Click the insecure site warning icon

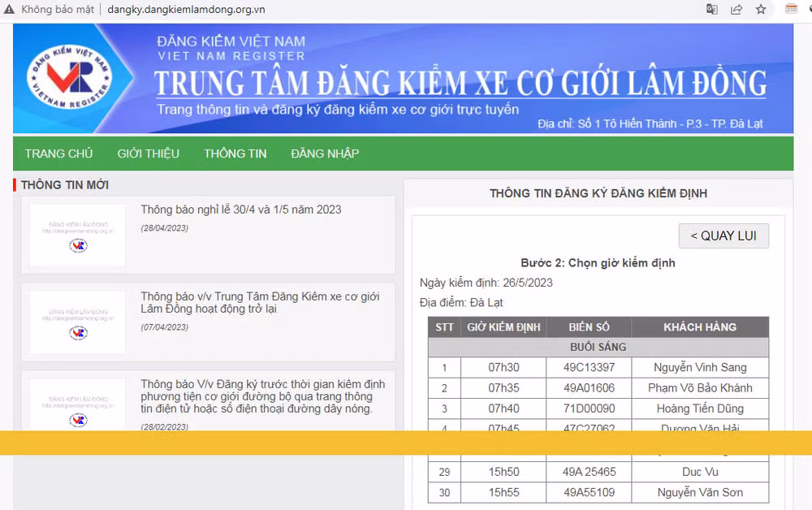9,9
